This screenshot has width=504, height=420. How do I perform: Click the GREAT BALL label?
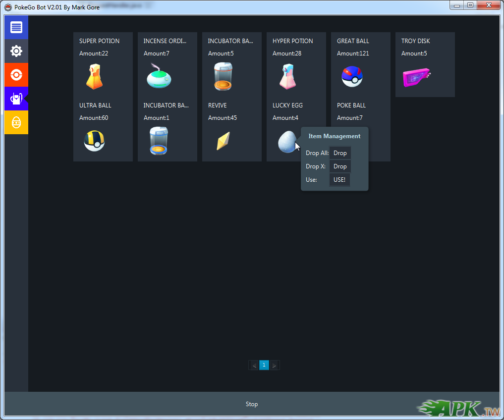[353, 41]
